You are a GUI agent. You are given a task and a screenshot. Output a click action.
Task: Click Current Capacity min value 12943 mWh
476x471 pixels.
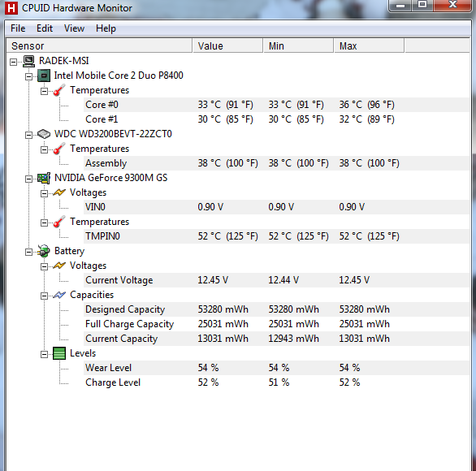pos(293,339)
